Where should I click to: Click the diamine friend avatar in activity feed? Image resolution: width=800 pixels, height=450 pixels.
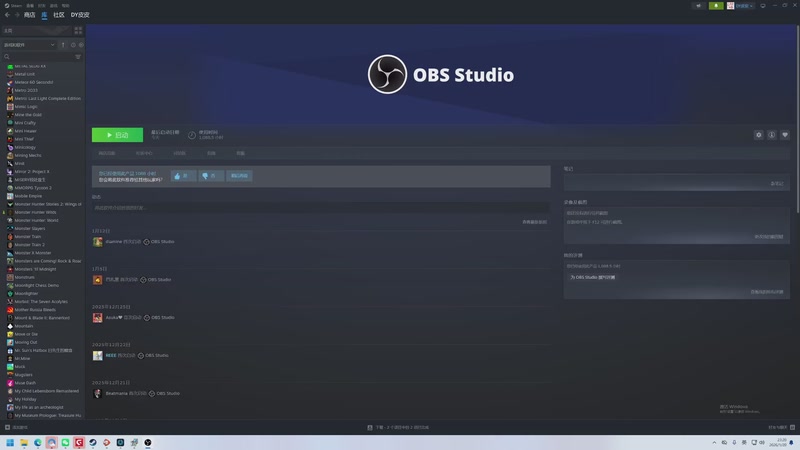97,242
